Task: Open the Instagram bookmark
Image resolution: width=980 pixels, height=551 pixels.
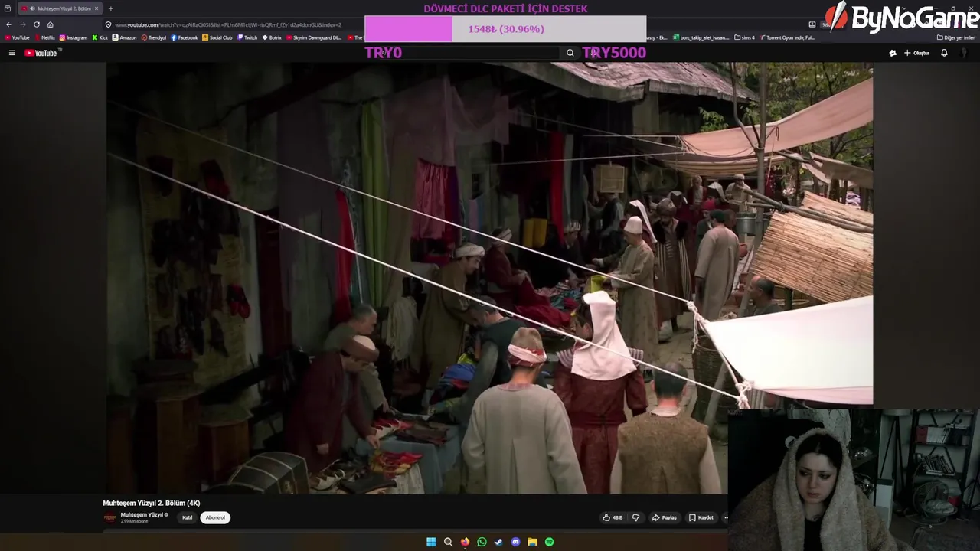Action: click(73, 37)
